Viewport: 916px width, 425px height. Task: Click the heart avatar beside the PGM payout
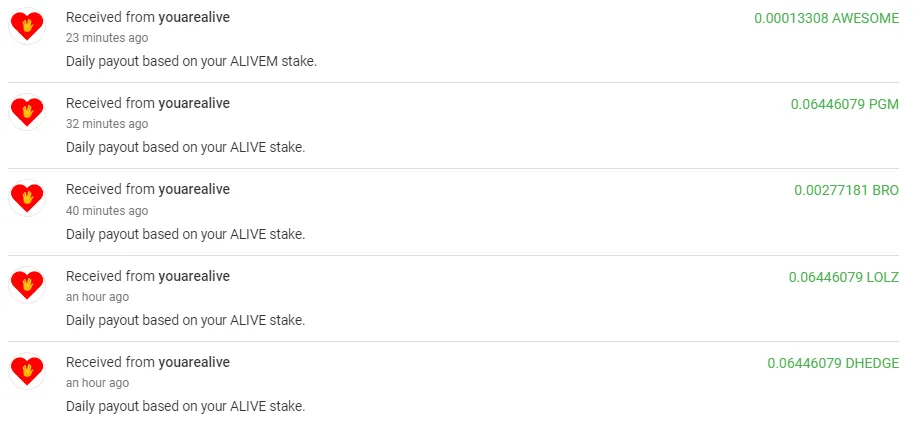click(27, 112)
